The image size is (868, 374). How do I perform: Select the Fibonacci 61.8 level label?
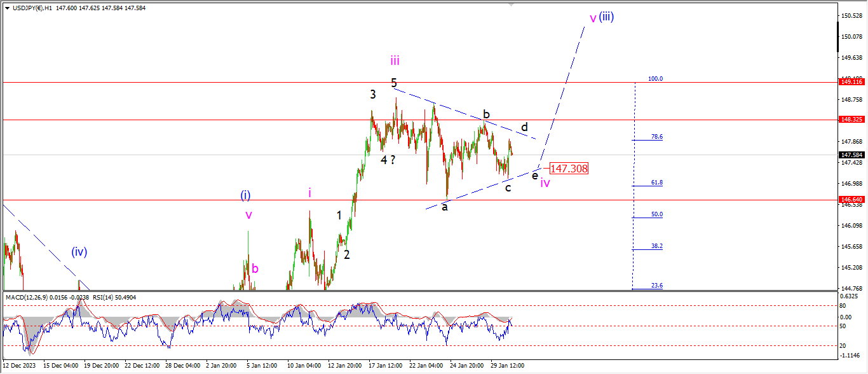(656, 183)
